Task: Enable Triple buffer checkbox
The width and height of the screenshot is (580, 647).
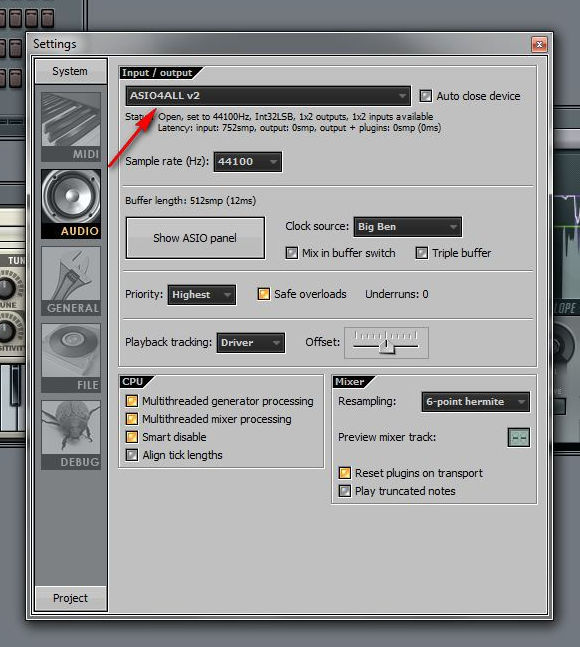Action: tap(422, 253)
